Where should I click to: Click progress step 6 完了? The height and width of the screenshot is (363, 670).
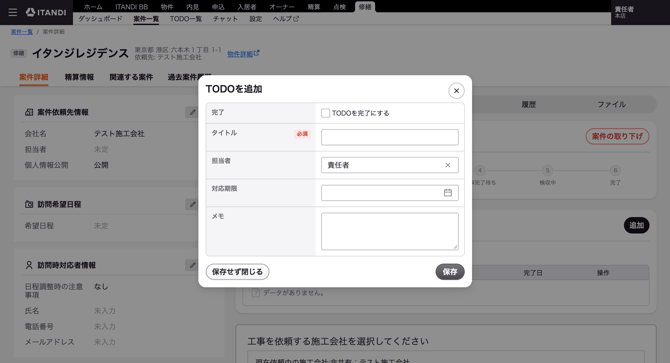pos(615,176)
